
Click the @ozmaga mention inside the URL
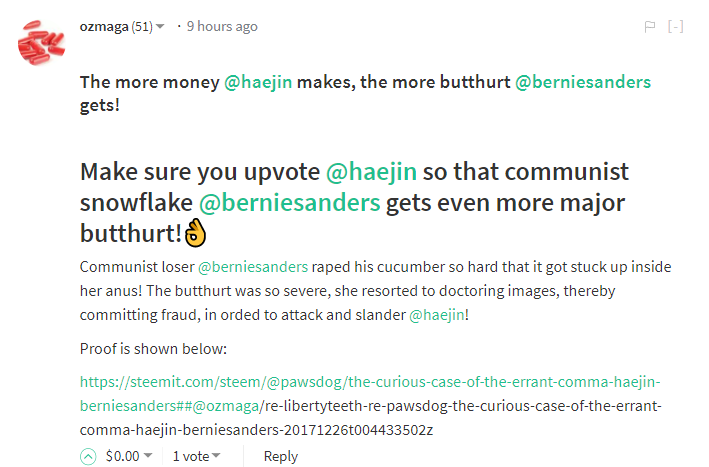[x=226, y=406]
